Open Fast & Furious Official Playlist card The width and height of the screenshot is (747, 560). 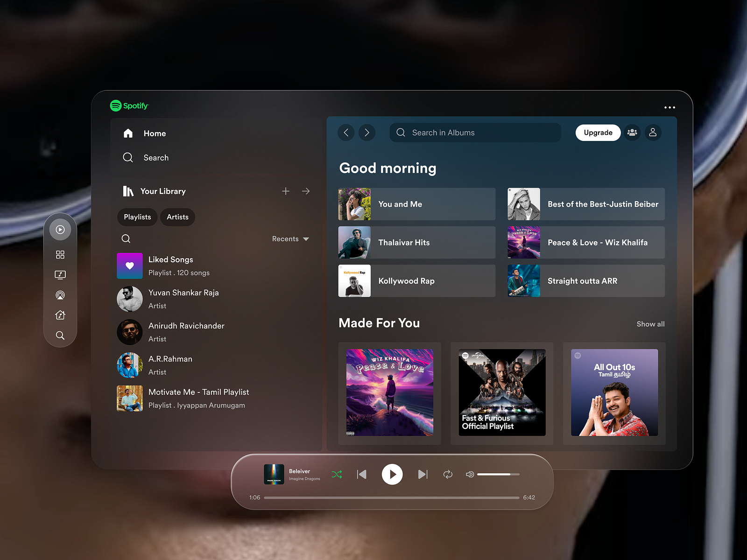(502, 393)
